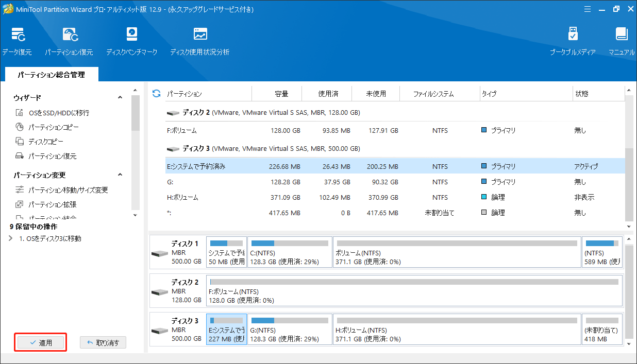
Task: Click the 128.28 GB capacity cell of G:
Action: coord(284,182)
